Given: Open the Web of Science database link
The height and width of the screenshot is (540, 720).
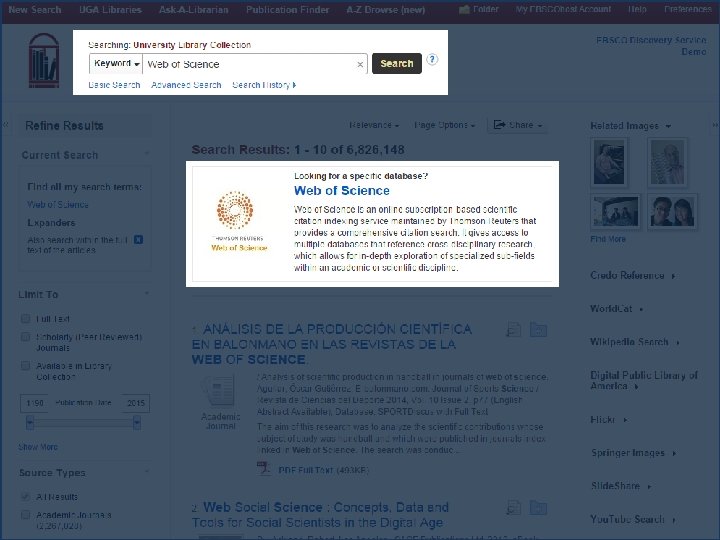Looking at the screenshot, I should pos(342,191).
